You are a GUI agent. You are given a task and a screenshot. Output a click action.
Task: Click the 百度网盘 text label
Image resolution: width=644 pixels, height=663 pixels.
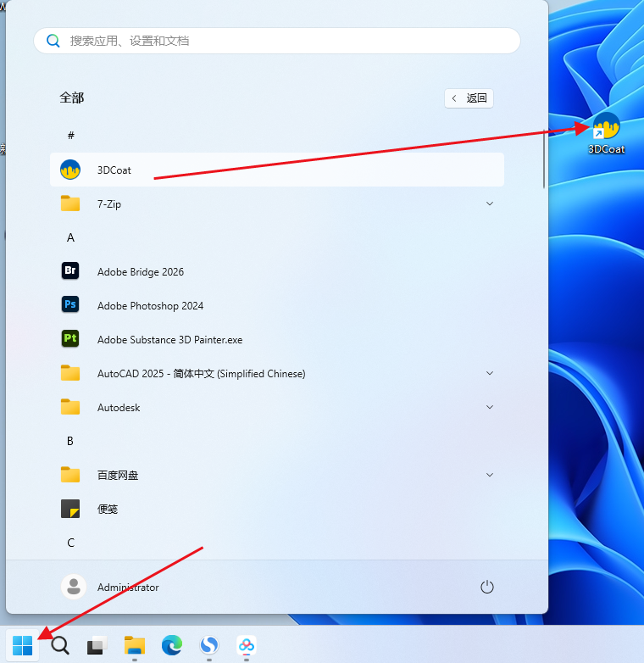[x=118, y=476]
